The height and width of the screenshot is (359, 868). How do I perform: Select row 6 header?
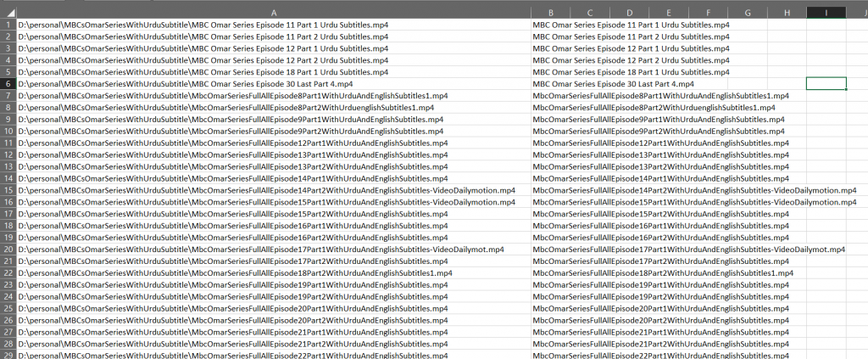coord(8,84)
